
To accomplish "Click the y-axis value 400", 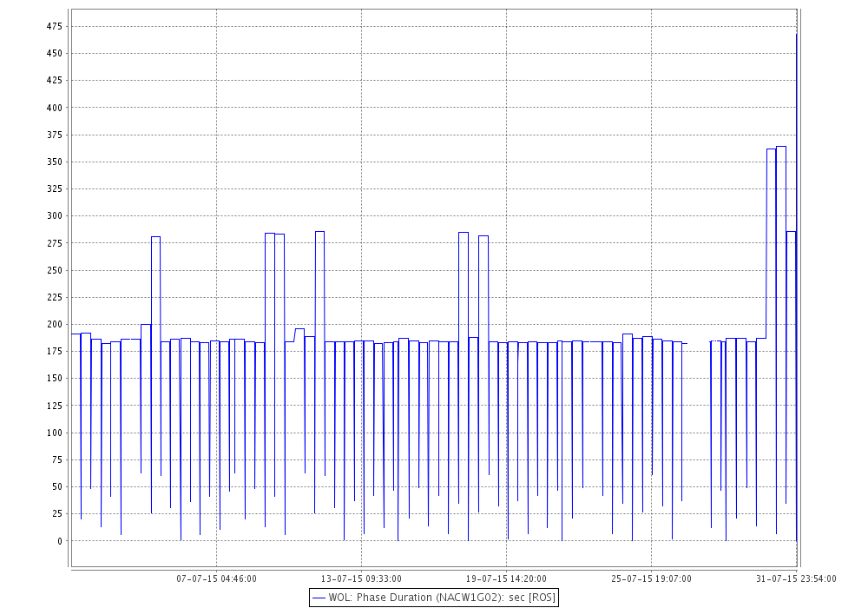I will pos(54,108).
